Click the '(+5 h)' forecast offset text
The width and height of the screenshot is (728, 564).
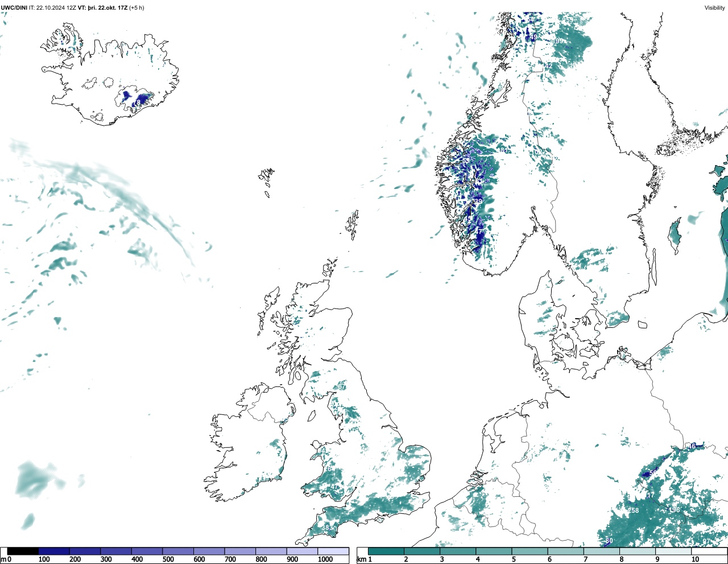point(136,8)
